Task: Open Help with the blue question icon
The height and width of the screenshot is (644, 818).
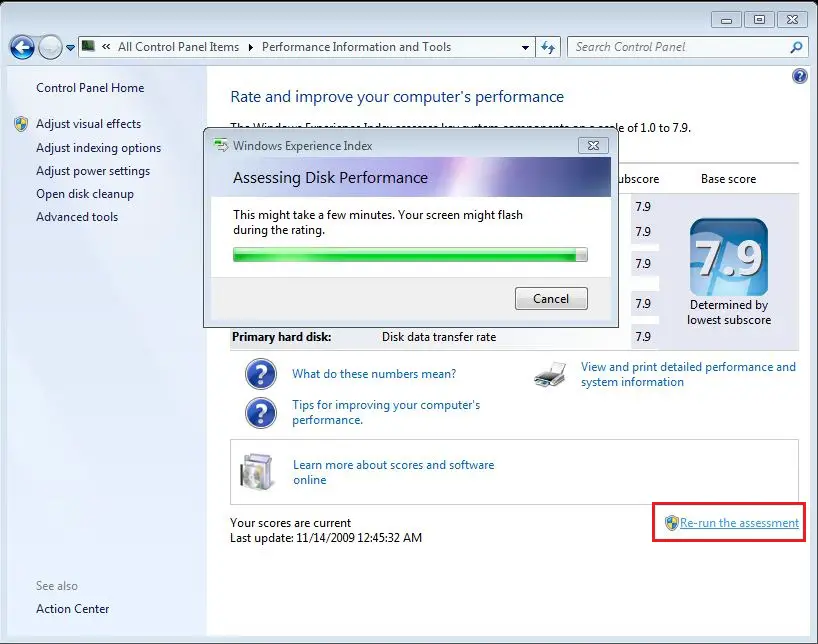Action: point(800,76)
